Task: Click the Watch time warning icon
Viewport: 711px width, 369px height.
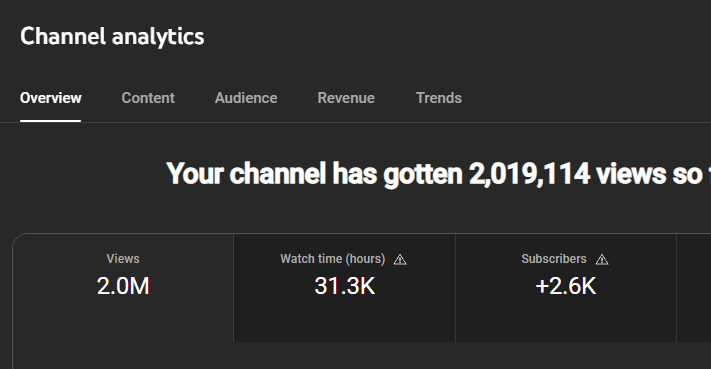Action: (x=400, y=259)
